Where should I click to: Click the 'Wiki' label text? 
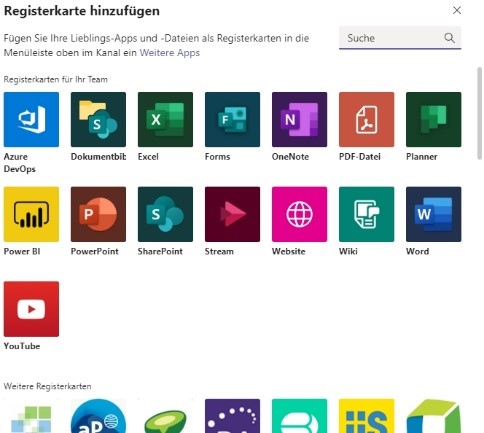pos(348,251)
